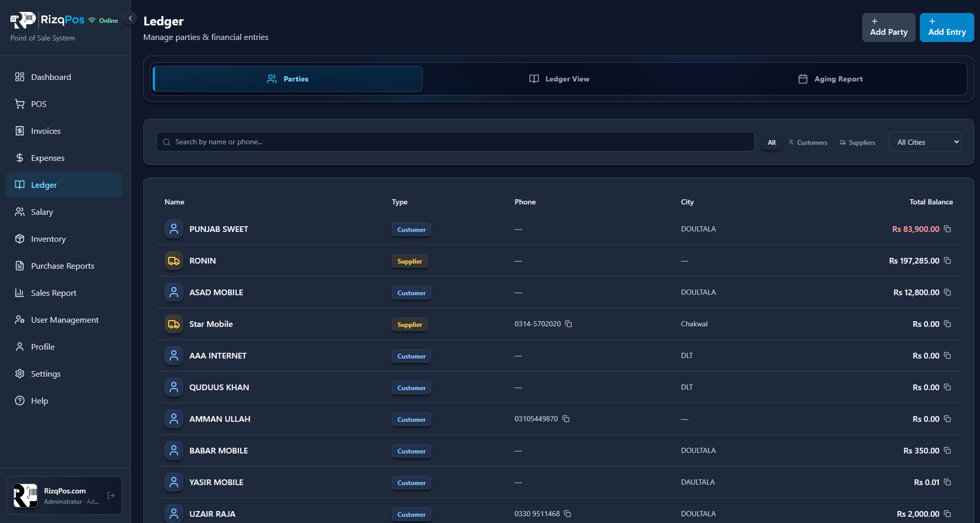Click the BABAR MOBILE customer avatar icon
980x523 pixels.
(x=174, y=450)
